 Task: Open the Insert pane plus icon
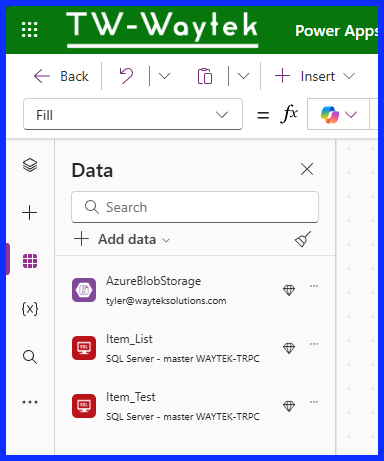tap(29, 213)
